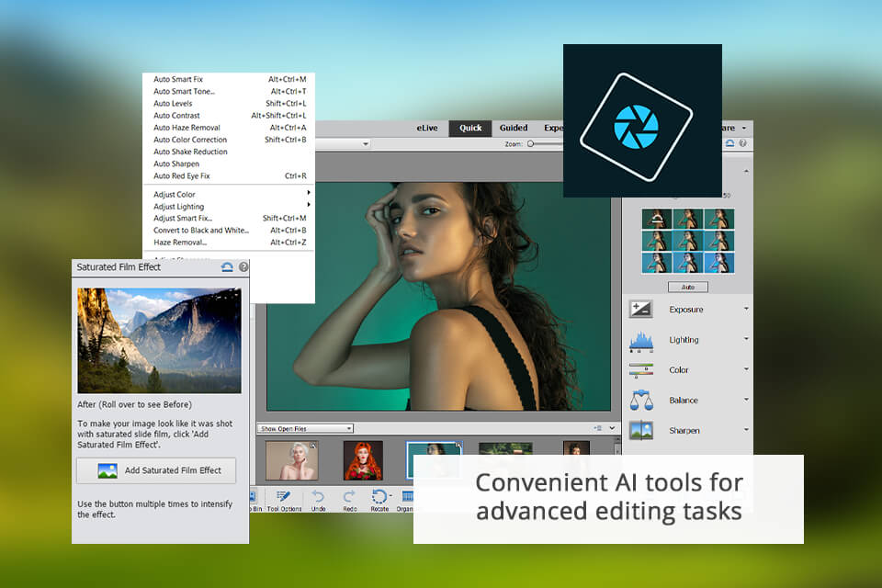Expand the Color adjustment section
The image size is (882, 588).
(x=746, y=369)
